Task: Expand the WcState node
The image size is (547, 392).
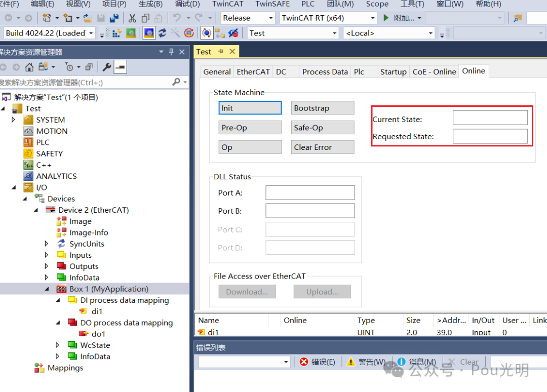Action: pos(58,345)
